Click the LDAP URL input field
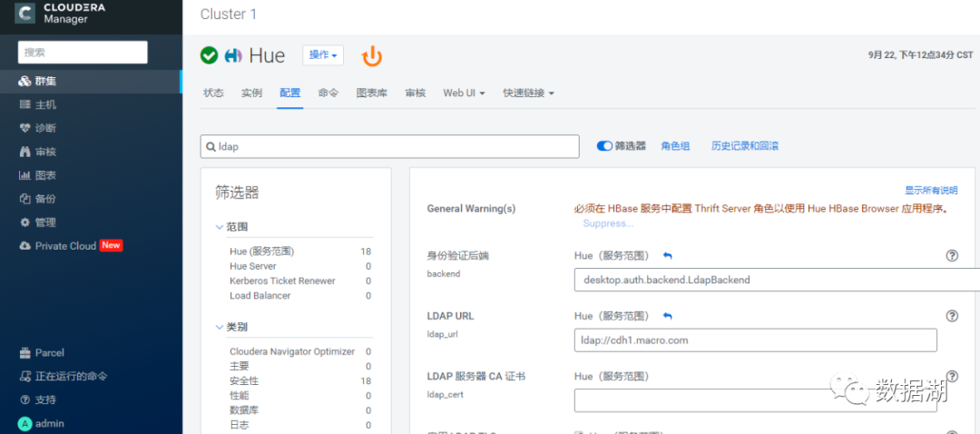Viewport: 980px width, 434px height. (x=756, y=340)
